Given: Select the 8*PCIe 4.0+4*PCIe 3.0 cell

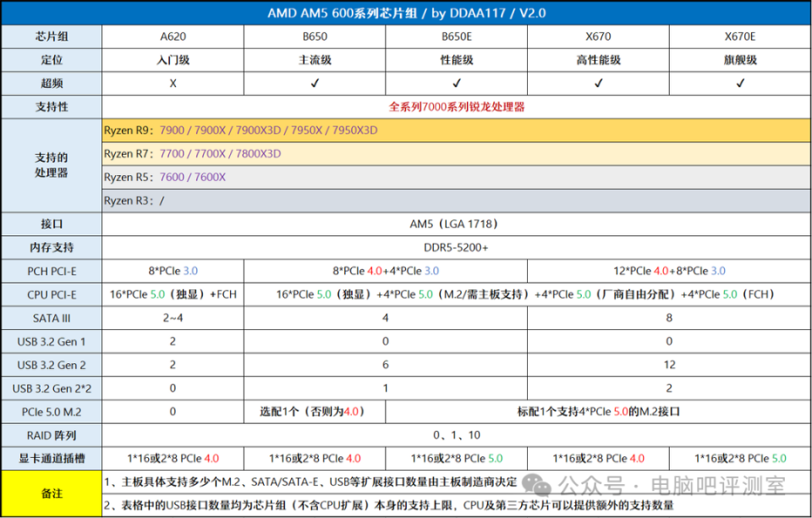Looking at the screenshot, I should (x=386, y=271).
